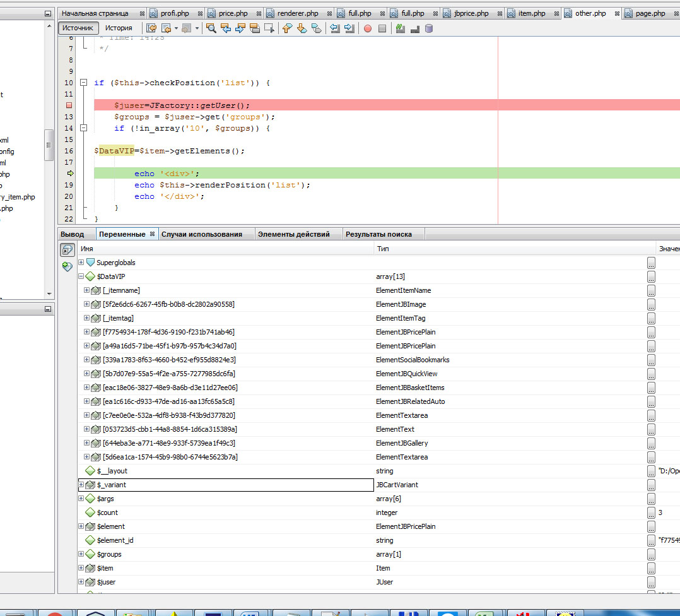This screenshot has width=680, height=616.
Task: Click the Stop Macro Recording square icon
Action: (x=382, y=28)
